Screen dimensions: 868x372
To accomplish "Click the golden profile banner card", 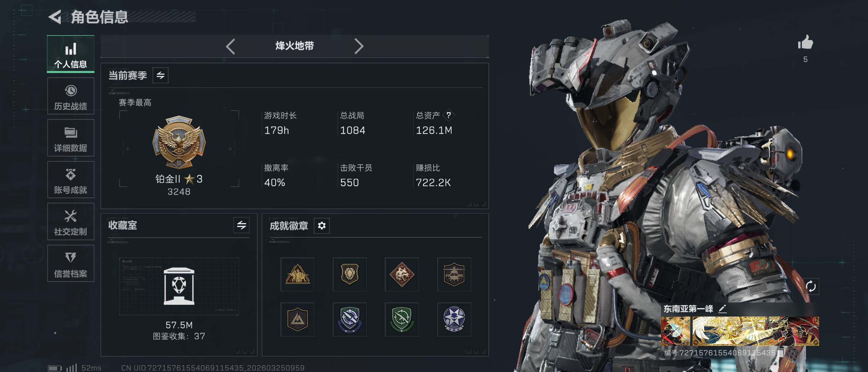I will pyautogui.click(x=756, y=331).
